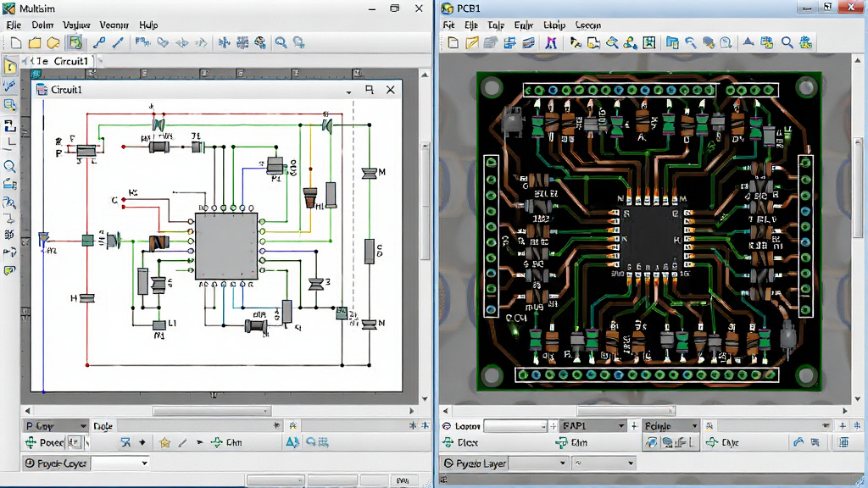Select the magnifier tool in Multisim left sidebar
Screen dimensions: 868x488
click(9, 166)
